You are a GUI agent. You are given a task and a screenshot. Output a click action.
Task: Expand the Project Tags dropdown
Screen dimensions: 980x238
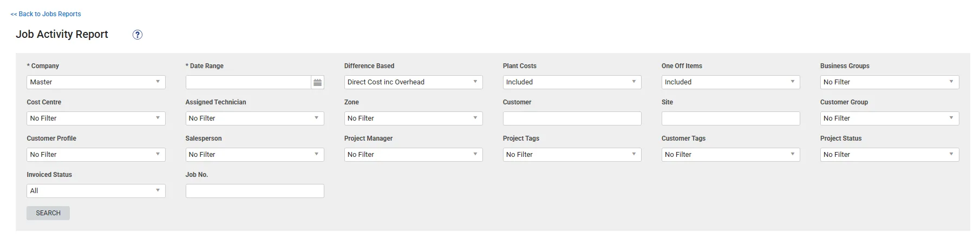(572, 155)
